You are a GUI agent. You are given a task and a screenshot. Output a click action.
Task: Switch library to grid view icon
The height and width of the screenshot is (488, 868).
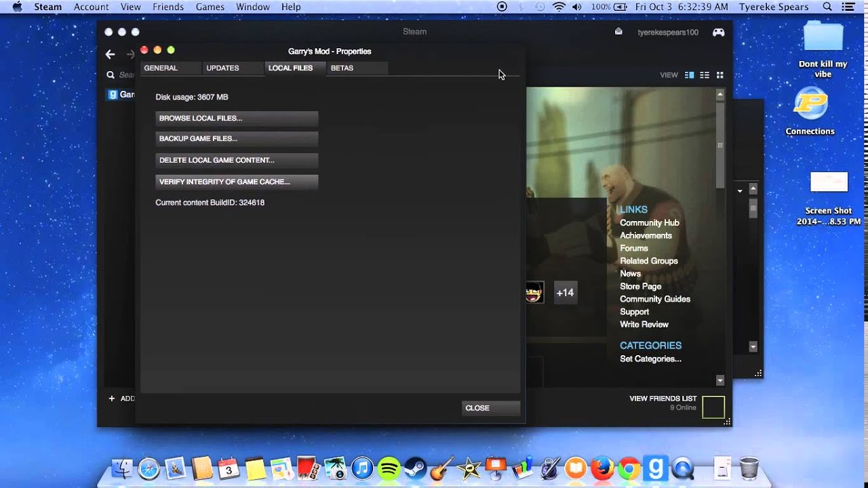(720, 75)
